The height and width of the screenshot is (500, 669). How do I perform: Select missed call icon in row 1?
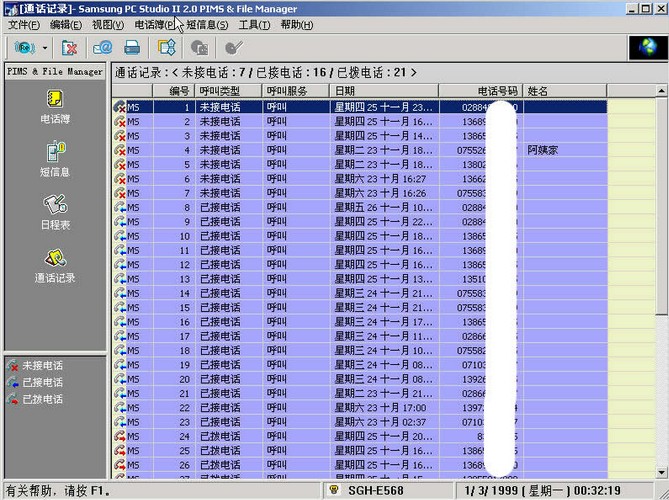coord(120,107)
